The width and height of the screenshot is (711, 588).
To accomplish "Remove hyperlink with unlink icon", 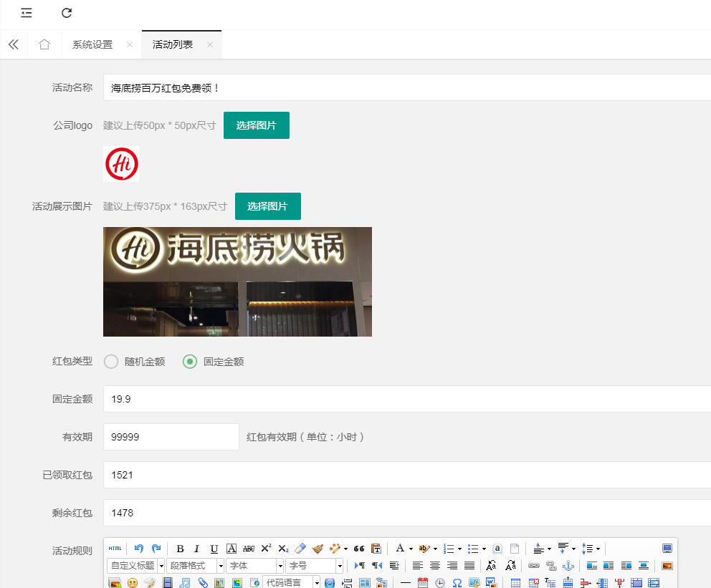I will point(551,565).
